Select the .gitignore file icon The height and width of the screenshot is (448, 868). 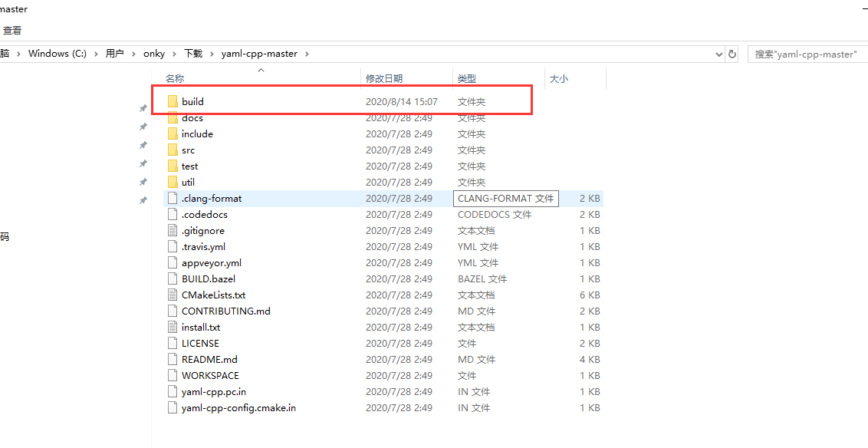point(172,230)
